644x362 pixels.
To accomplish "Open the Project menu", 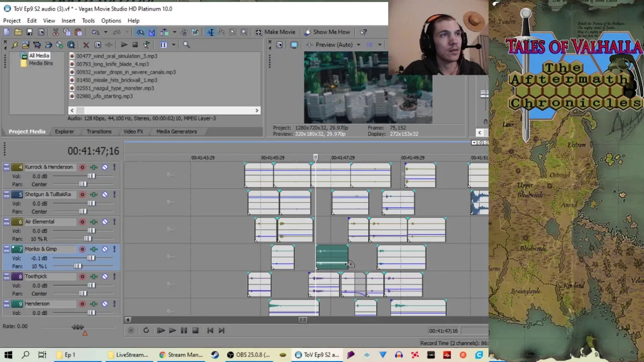I will [12, 21].
